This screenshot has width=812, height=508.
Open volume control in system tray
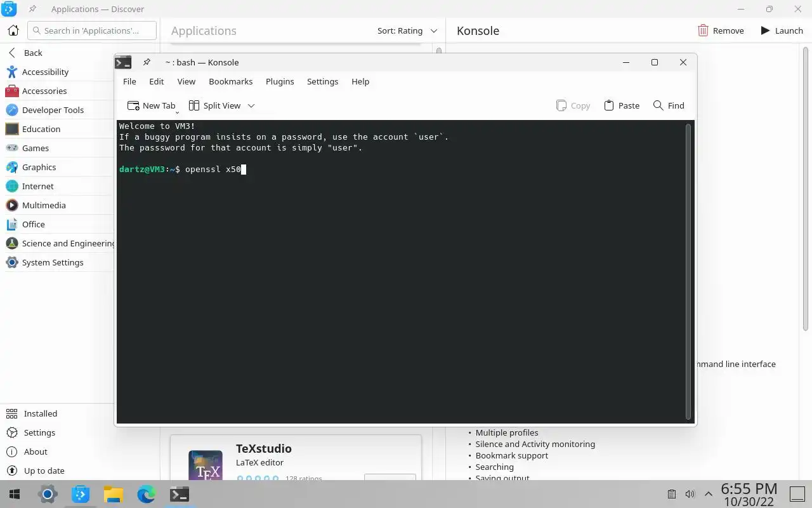click(x=690, y=494)
